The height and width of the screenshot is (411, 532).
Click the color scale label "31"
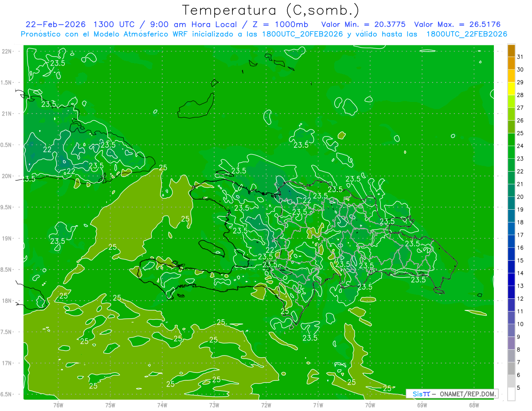(x=520, y=57)
